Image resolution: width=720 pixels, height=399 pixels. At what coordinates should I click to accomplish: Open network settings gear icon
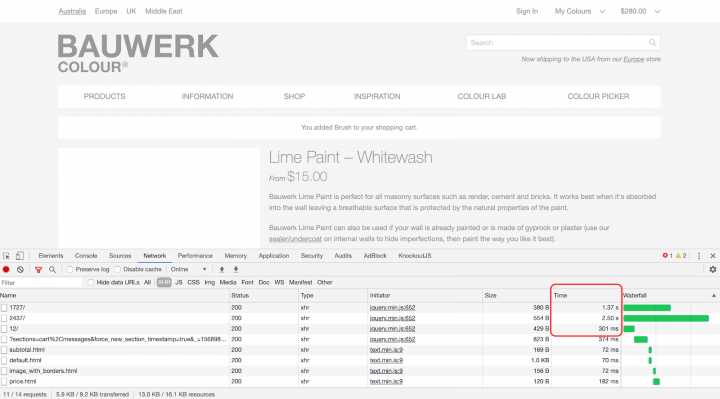[713, 270]
